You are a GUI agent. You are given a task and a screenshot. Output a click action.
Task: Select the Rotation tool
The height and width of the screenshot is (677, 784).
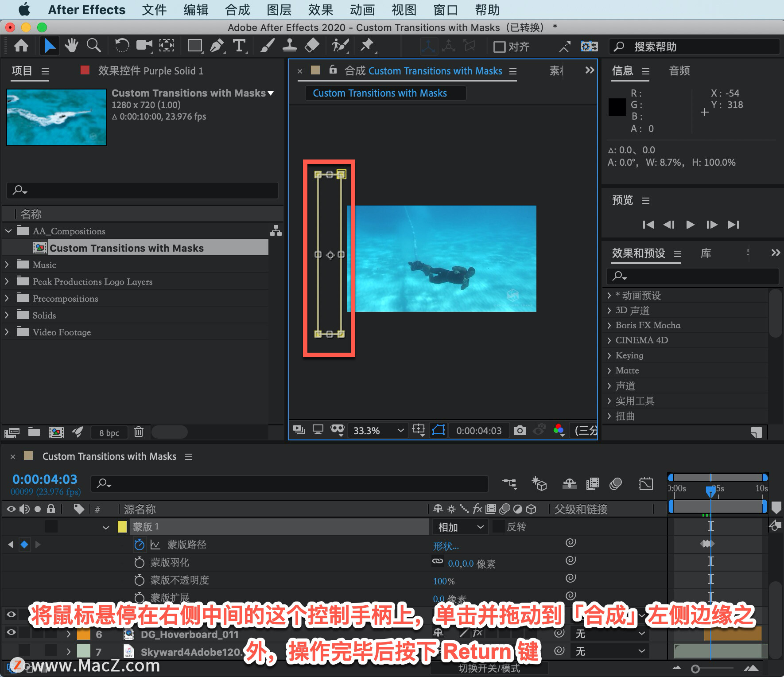pos(122,46)
